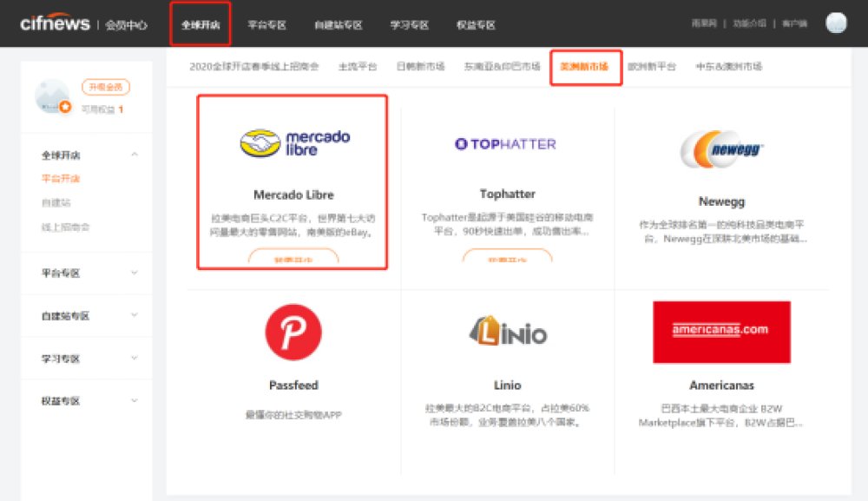Click the Mercado Libre title text
This screenshot has height=501, width=868.
pyautogui.click(x=293, y=194)
